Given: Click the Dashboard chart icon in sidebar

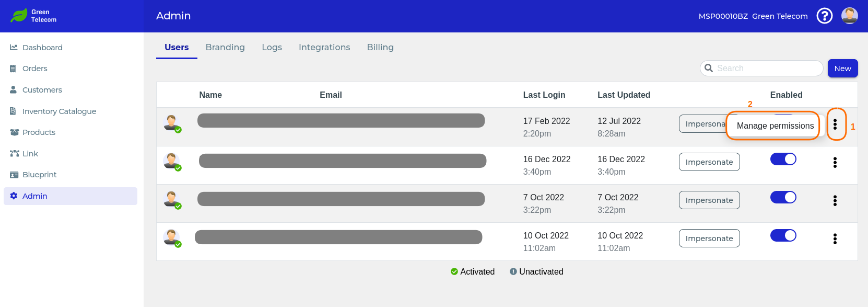Looking at the screenshot, I should pyautogui.click(x=14, y=47).
